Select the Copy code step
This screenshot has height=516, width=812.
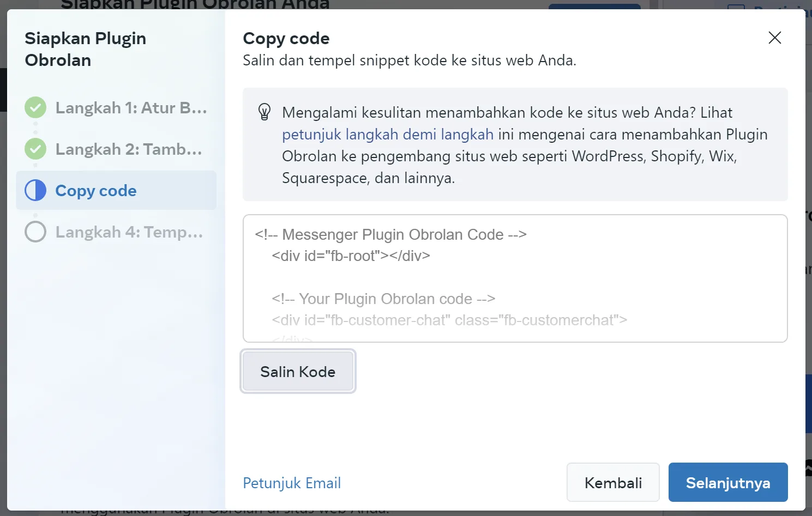pos(116,190)
